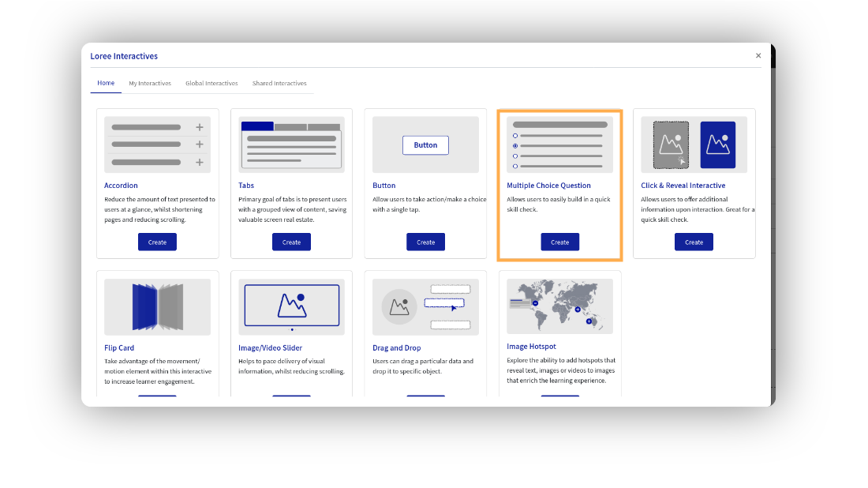Click the Click & Reveal preview image
Screen dimensions: 868x488
tap(694, 145)
